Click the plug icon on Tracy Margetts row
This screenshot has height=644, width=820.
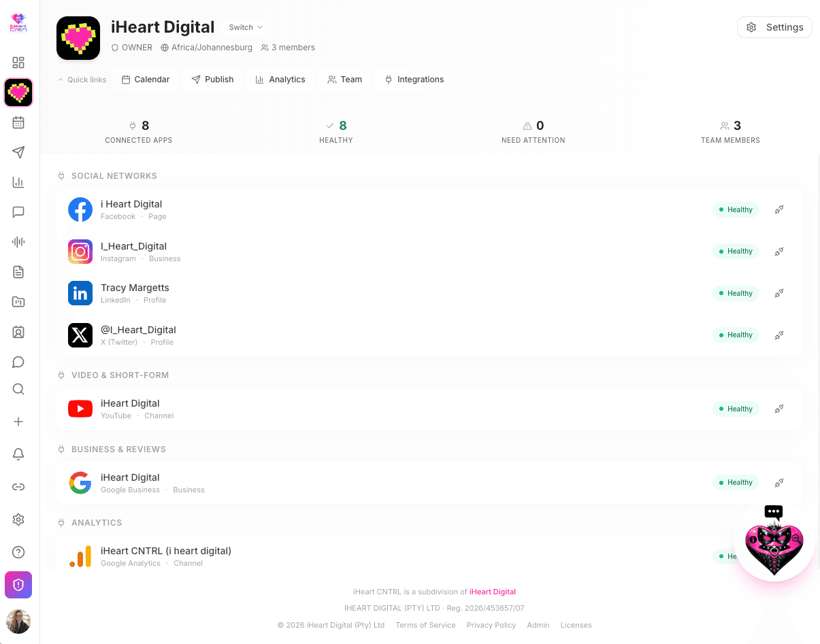[x=779, y=293]
